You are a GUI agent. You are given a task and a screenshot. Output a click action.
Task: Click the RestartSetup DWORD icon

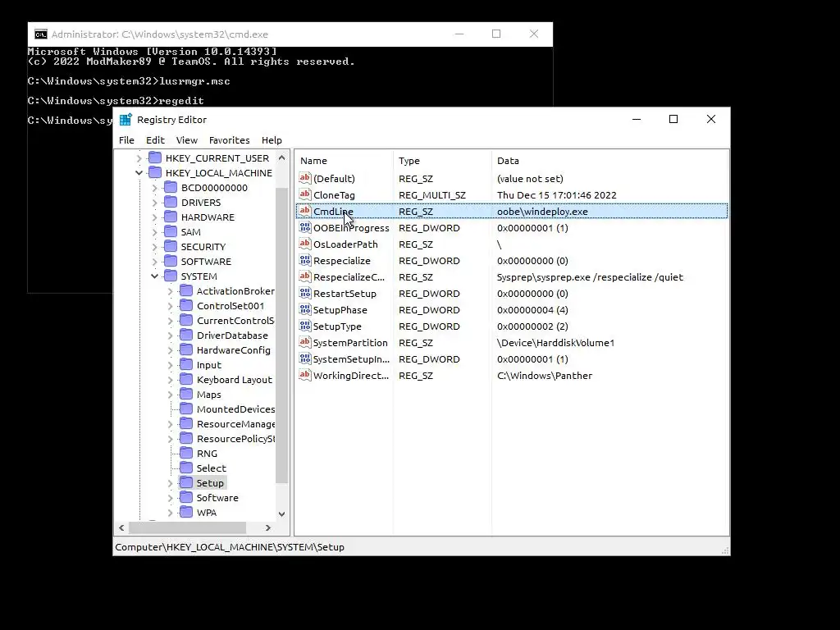(305, 293)
